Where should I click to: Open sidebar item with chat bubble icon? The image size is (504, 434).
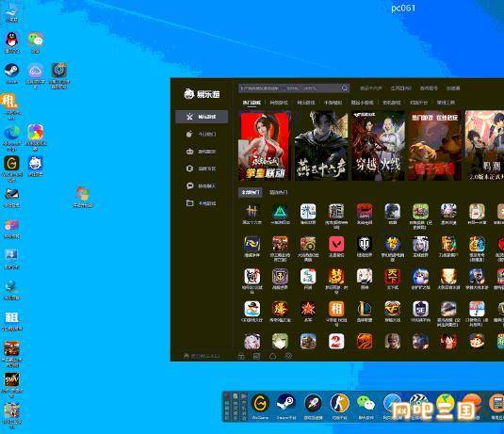tap(202, 186)
